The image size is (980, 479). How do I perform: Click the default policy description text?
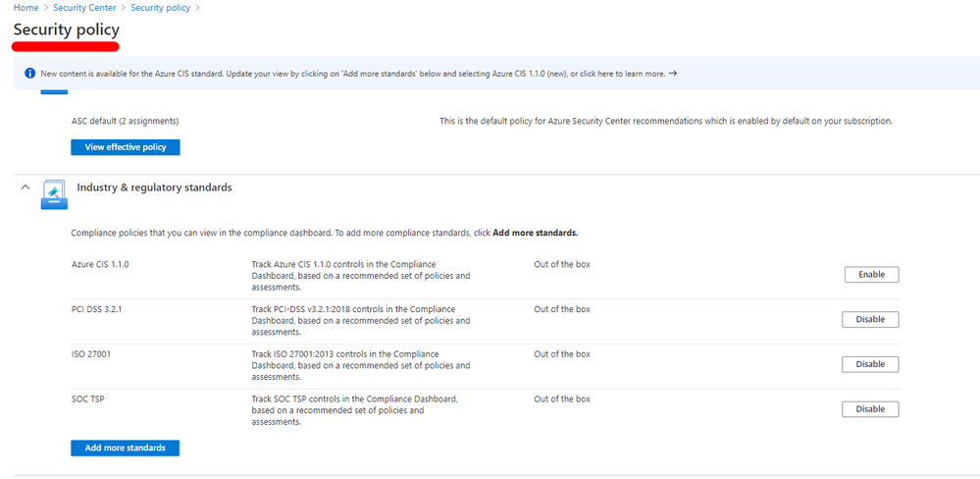coord(666,122)
